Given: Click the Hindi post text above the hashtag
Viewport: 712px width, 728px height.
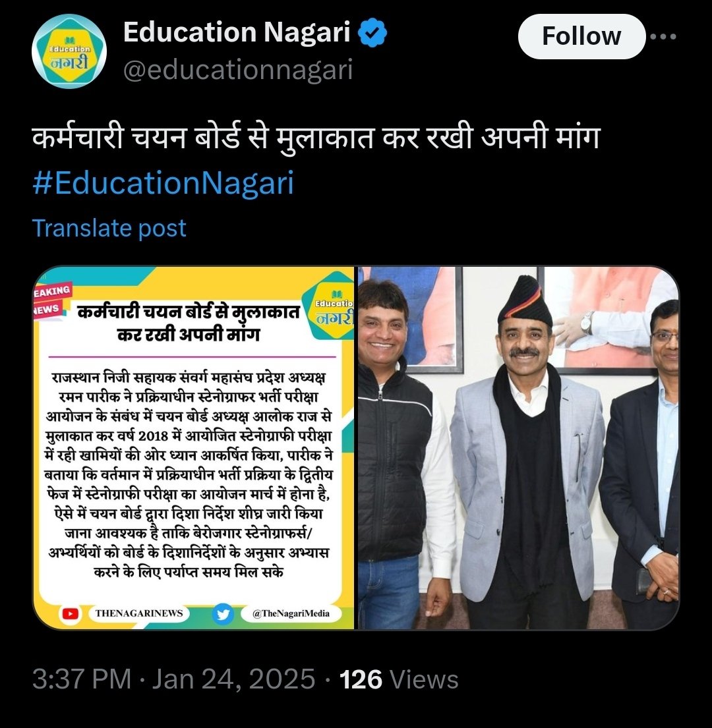Looking at the screenshot, I should pyautogui.click(x=316, y=138).
